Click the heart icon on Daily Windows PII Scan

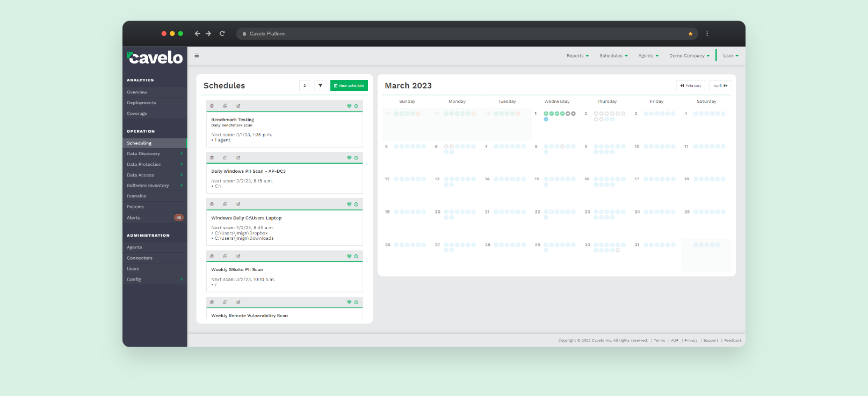pos(349,158)
